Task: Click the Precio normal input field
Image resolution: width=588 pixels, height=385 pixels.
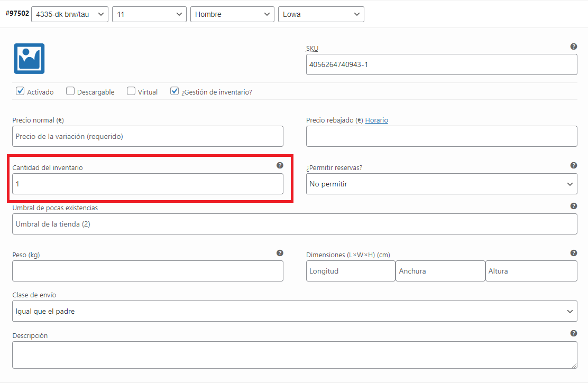Action: click(x=148, y=136)
